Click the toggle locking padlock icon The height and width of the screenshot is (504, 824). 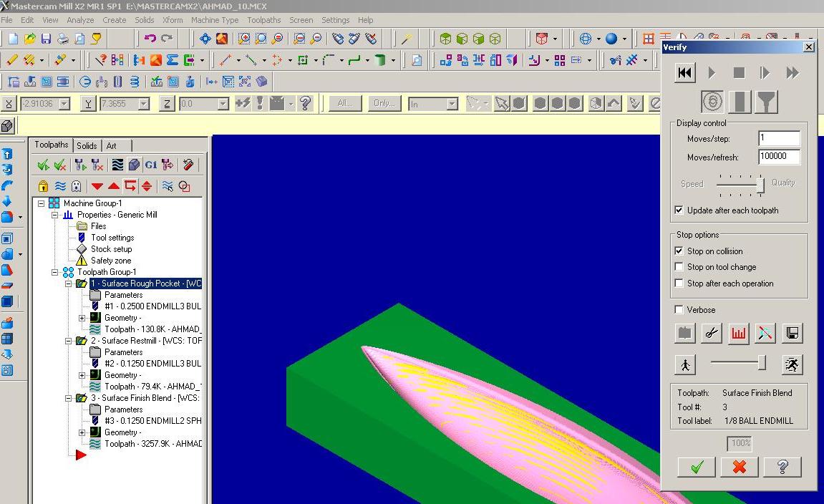43,186
